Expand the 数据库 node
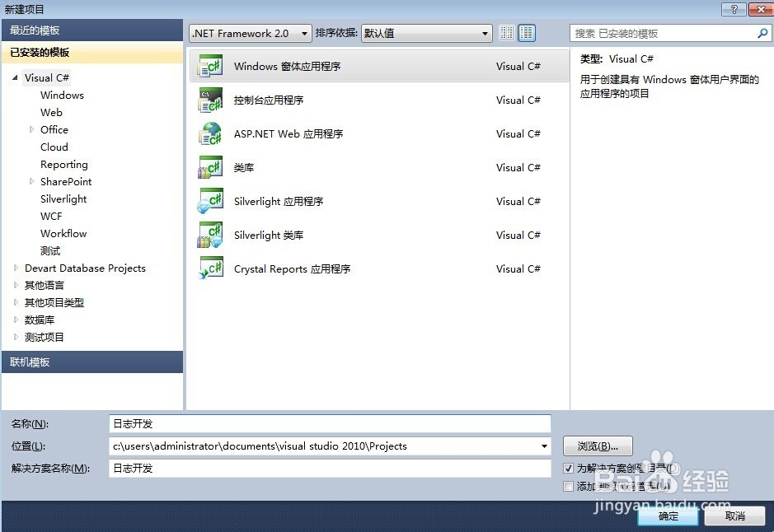Screen dimensions: 774x532 click(x=16, y=320)
